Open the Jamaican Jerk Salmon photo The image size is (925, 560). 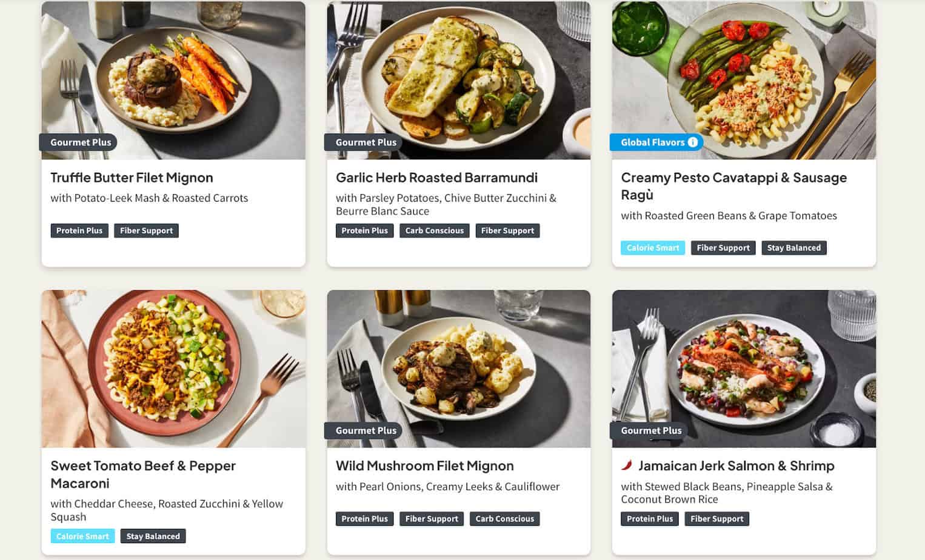pyautogui.click(x=744, y=368)
